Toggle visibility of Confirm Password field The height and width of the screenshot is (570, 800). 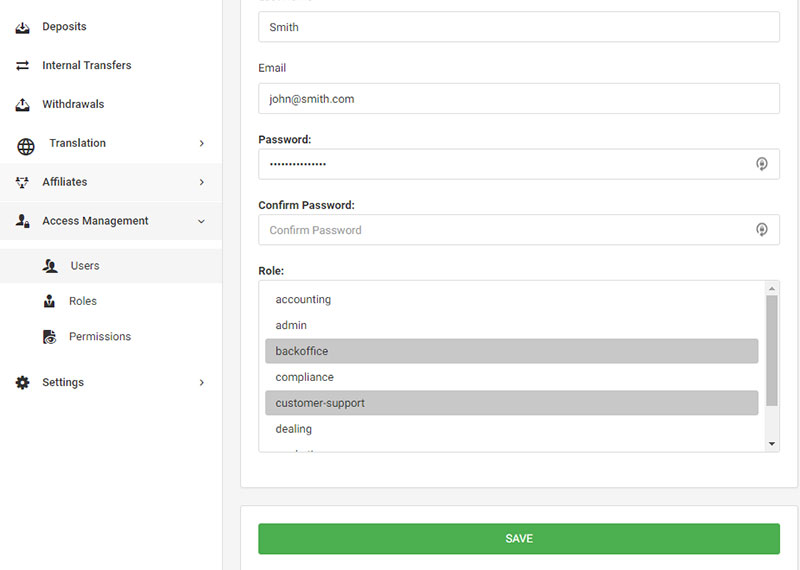coord(761,230)
